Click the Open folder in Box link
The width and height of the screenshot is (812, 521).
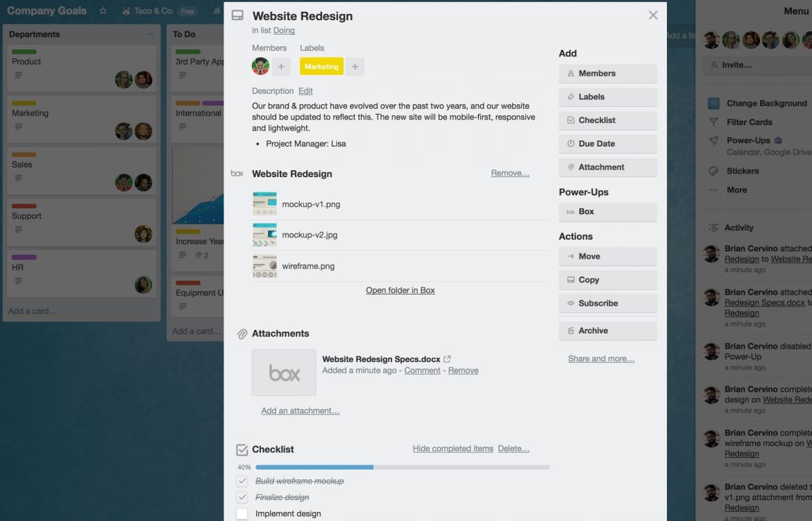pos(400,290)
